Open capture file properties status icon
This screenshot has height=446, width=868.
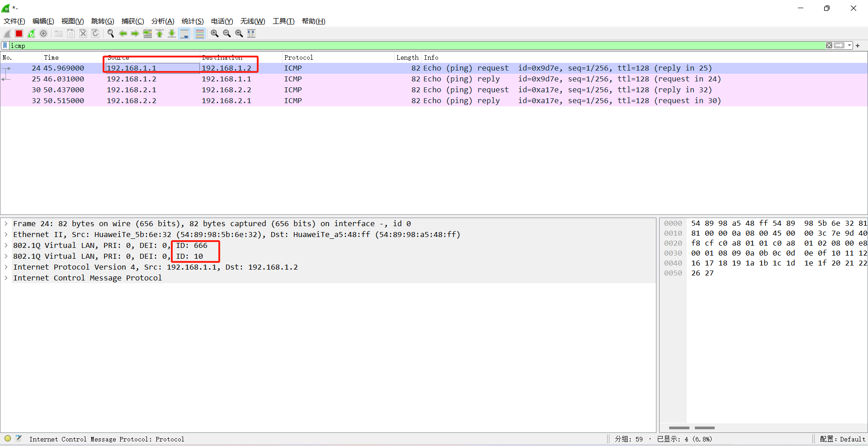(19, 438)
